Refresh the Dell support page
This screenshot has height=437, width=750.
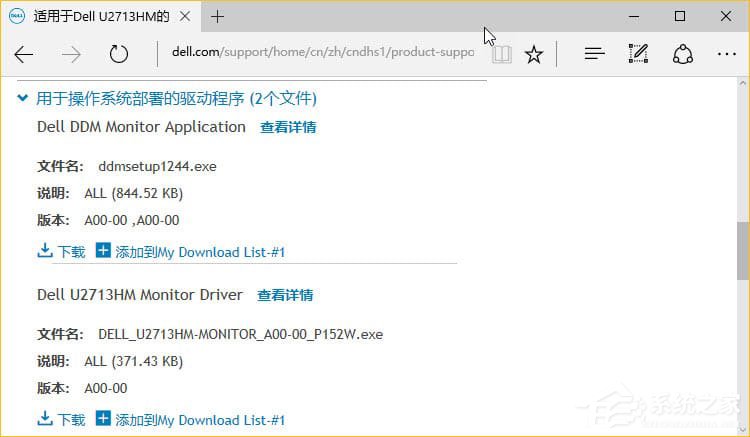click(x=118, y=54)
